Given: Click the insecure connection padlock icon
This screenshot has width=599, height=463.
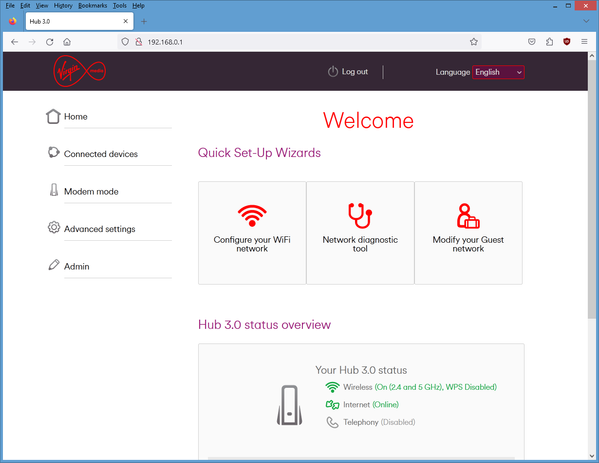Looking at the screenshot, I should point(139,42).
